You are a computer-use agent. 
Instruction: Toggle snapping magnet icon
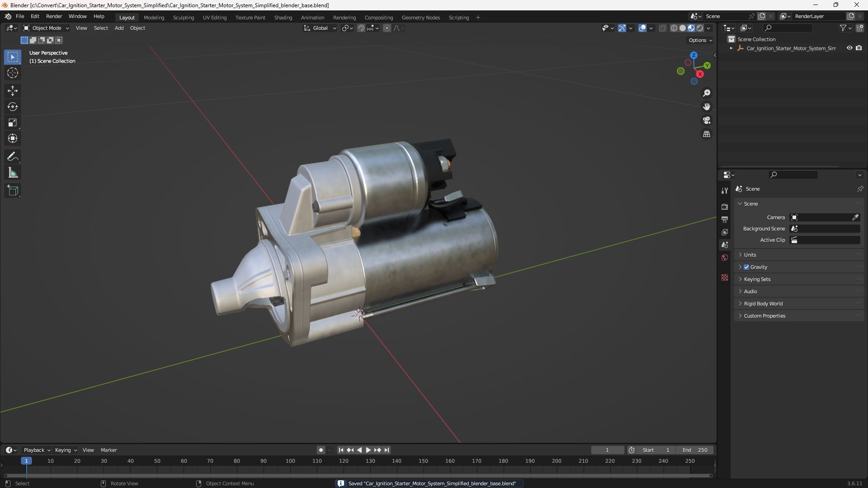point(361,28)
